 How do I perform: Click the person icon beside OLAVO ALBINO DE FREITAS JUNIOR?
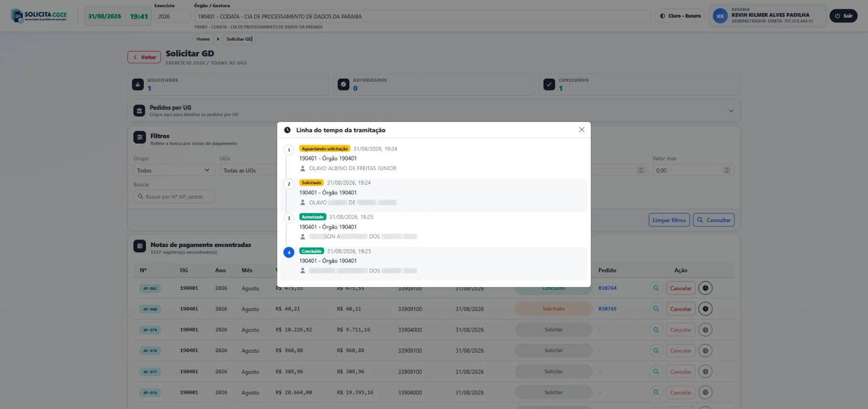click(x=302, y=169)
